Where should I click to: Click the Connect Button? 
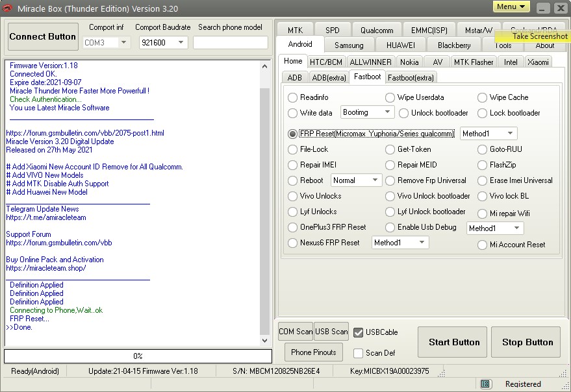43,37
